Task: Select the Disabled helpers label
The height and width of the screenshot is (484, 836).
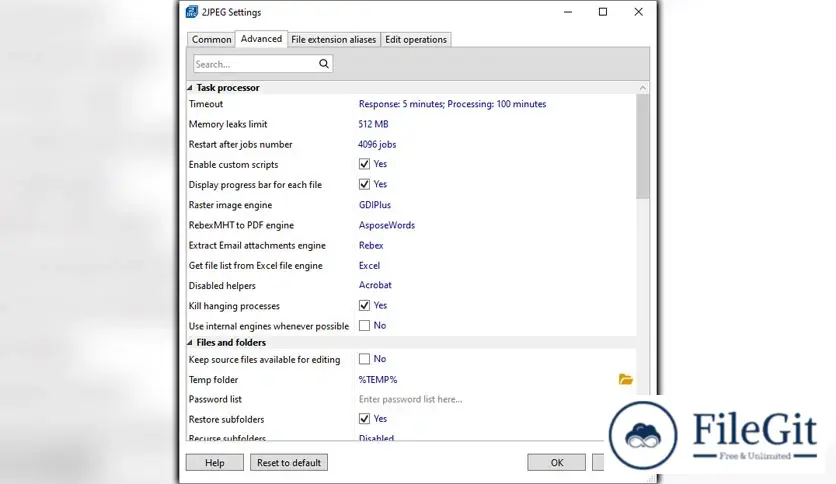Action: (x=222, y=286)
